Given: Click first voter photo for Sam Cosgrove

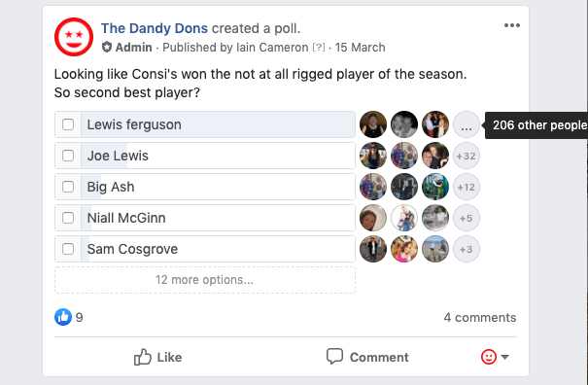Looking at the screenshot, I should point(373,249).
